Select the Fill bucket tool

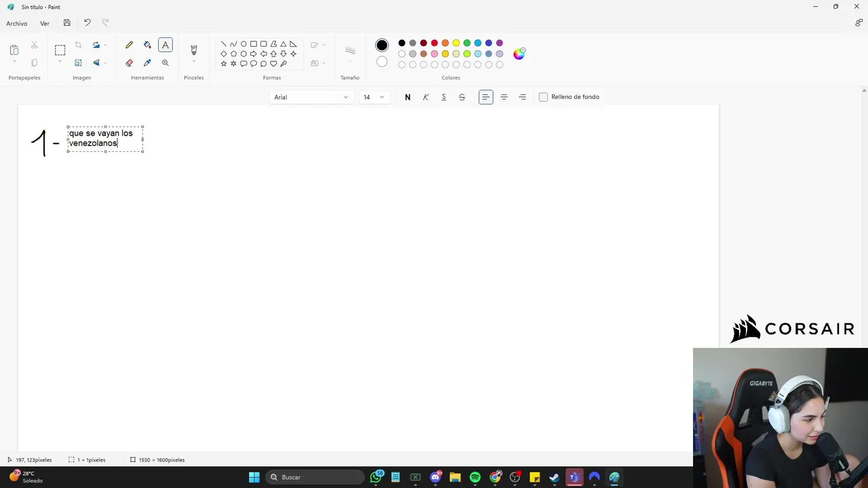(147, 45)
